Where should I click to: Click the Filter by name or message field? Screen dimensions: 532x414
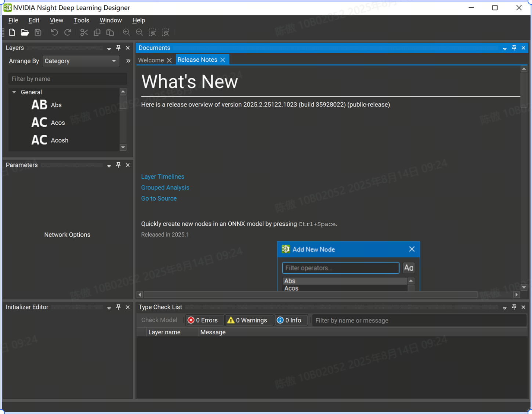click(419, 320)
